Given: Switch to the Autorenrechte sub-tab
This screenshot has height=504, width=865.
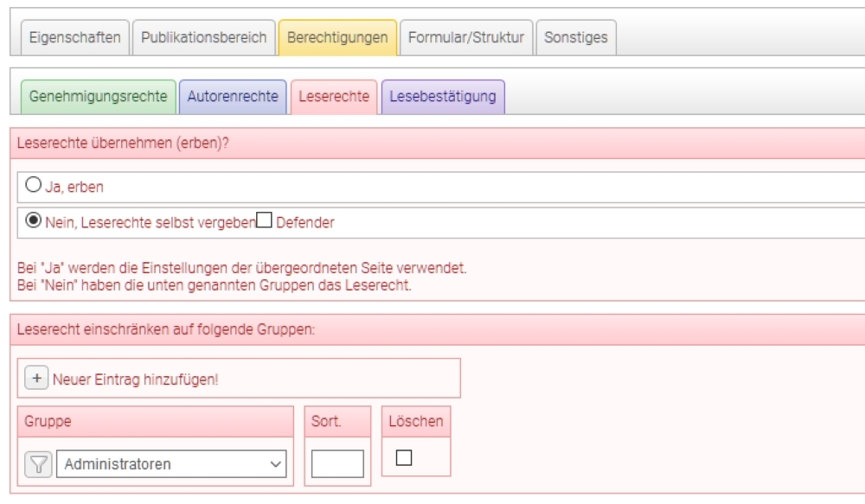Looking at the screenshot, I should pos(234,96).
